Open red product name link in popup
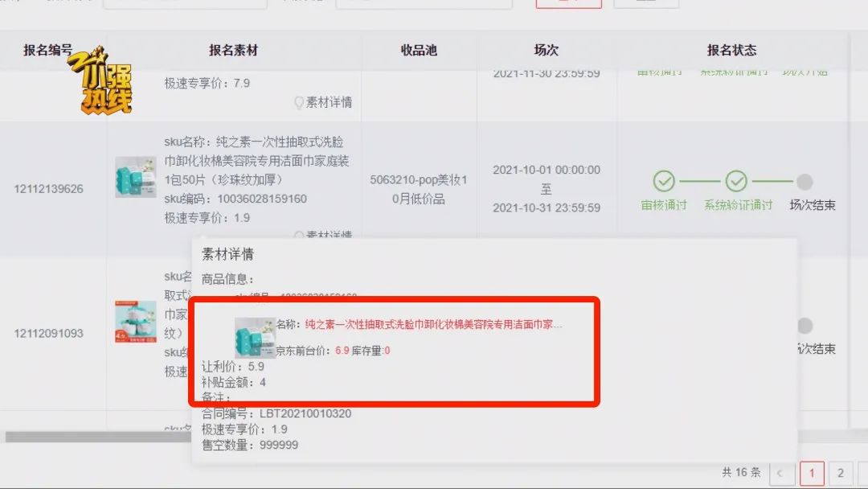 click(433, 324)
